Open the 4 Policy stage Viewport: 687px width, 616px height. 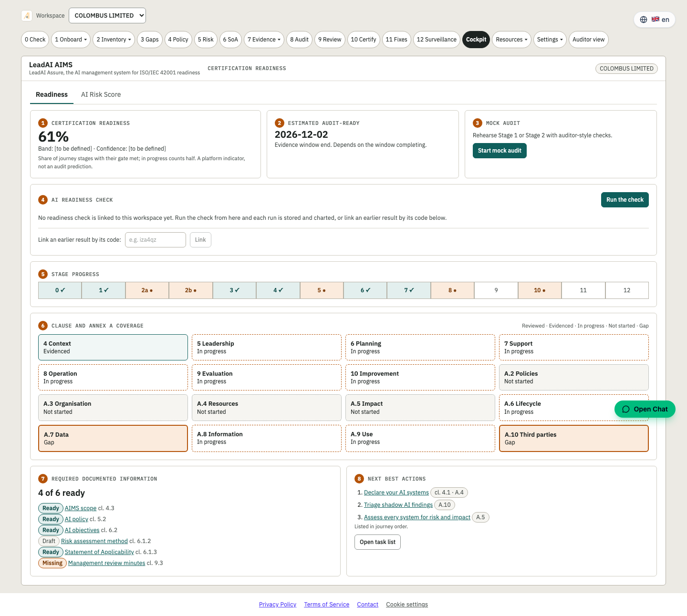(178, 40)
